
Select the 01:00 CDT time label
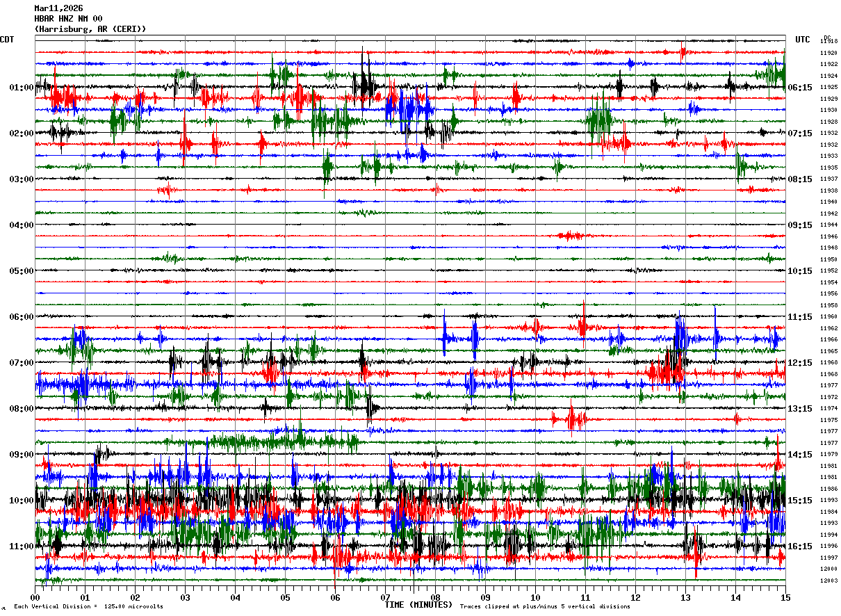(22, 88)
